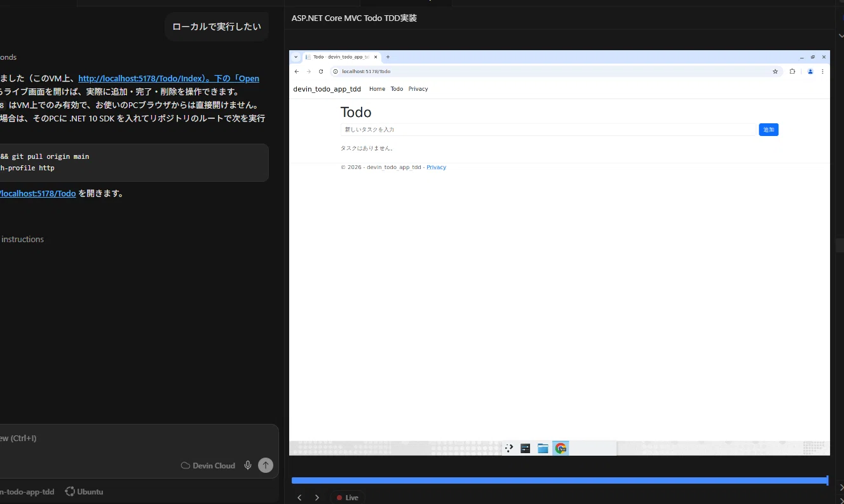Open the Privacy nav link in the header
This screenshot has width=844, height=504.
[x=418, y=89]
